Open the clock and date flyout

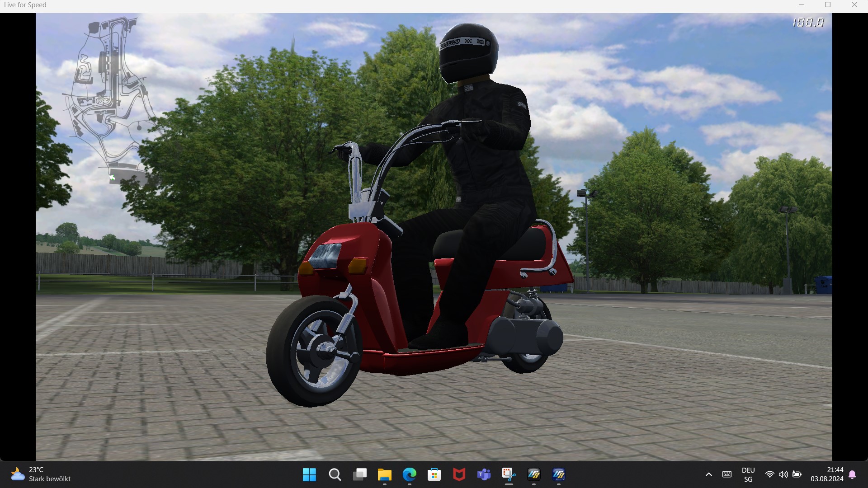coord(827,474)
